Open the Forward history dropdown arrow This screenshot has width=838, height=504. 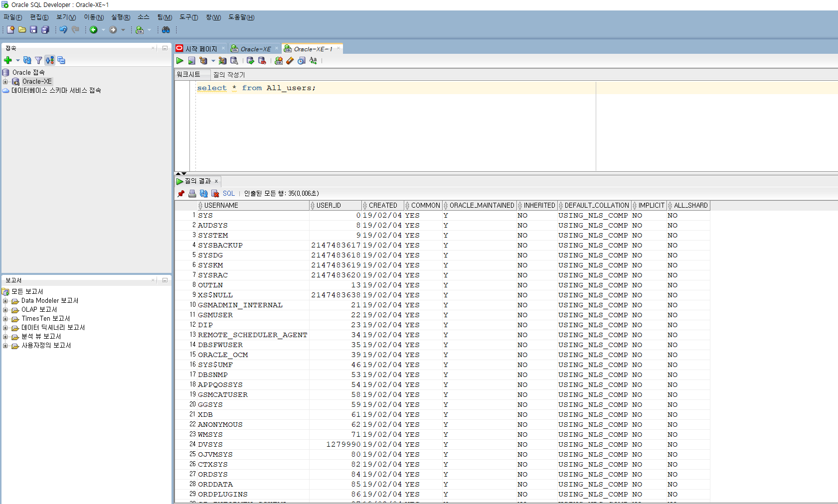[x=123, y=30]
